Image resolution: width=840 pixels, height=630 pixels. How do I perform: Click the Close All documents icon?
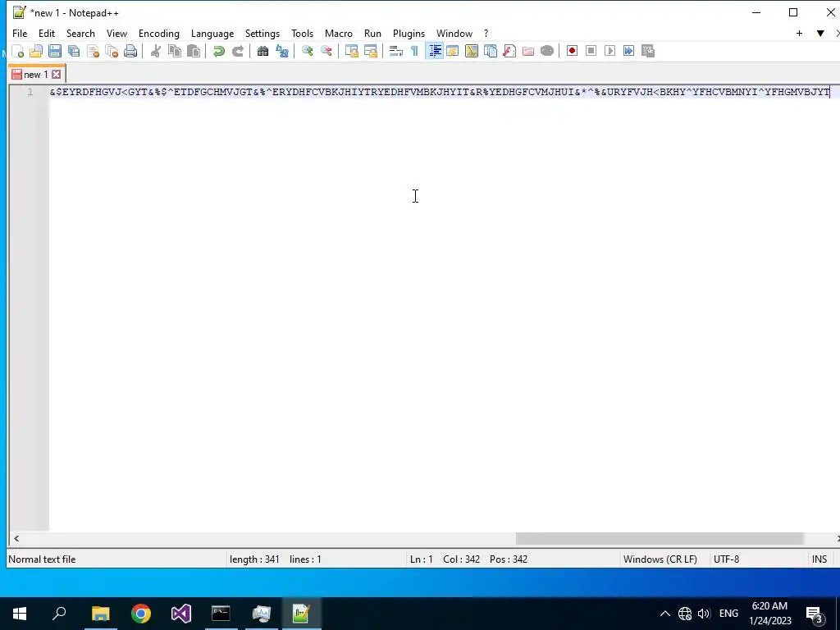pos(112,51)
